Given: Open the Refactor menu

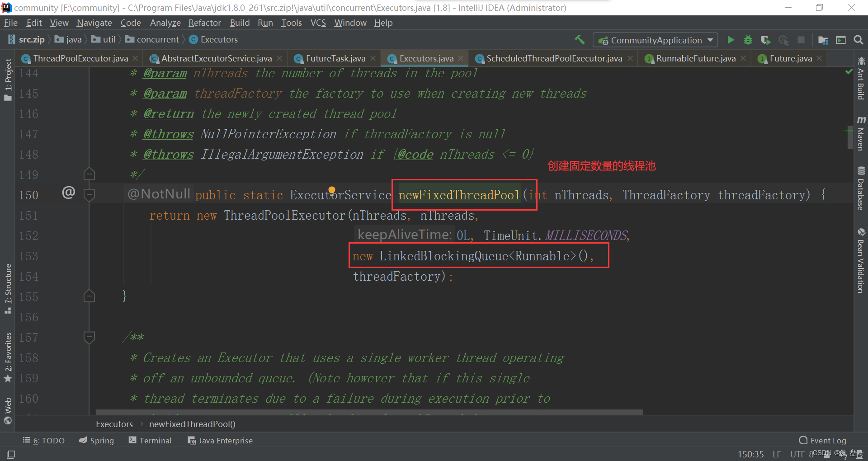Looking at the screenshot, I should [x=204, y=23].
